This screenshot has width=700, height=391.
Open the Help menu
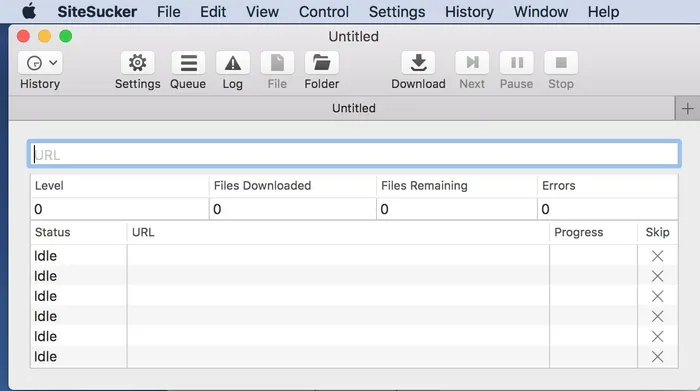tap(603, 12)
